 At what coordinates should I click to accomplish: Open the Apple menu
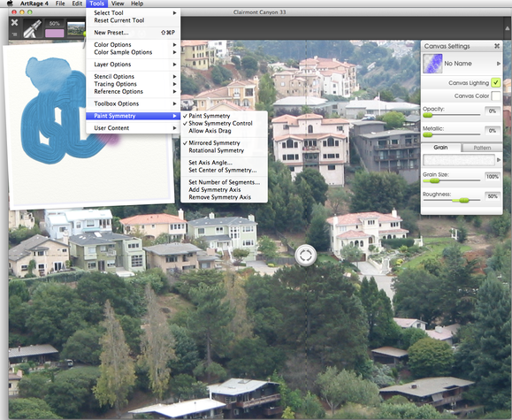click(x=10, y=4)
